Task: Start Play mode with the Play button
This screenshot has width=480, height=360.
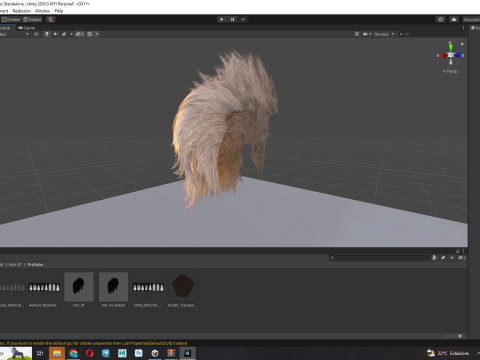Action: (x=222, y=19)
